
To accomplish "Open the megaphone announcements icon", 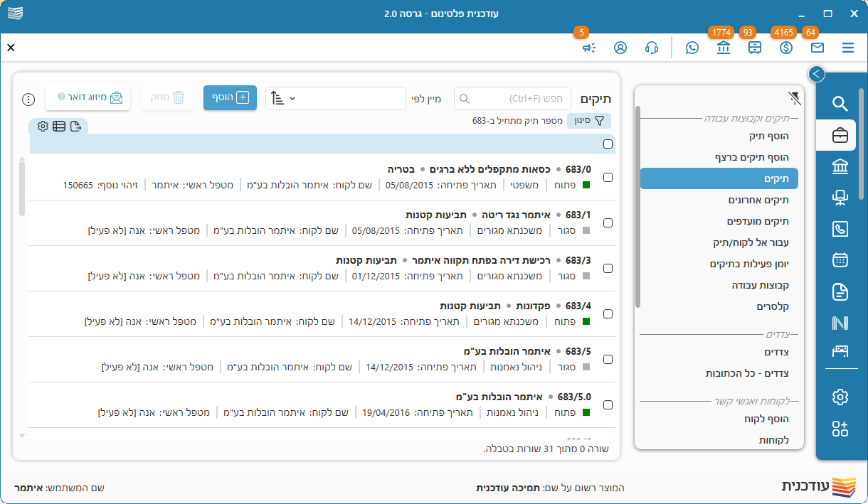I will tap(588, 48).
